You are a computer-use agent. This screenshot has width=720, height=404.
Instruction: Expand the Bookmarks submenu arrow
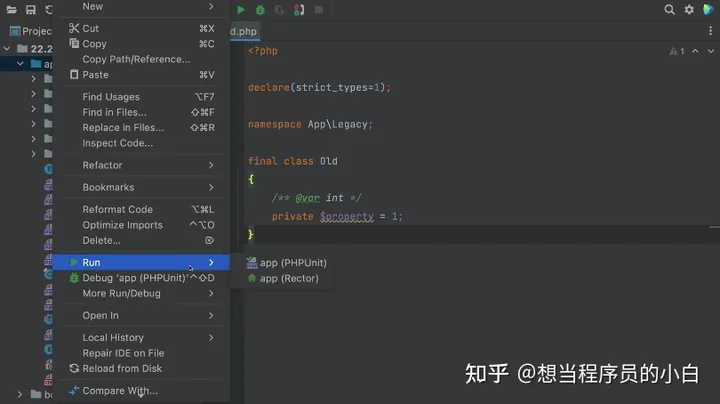pyautogui.click(x=211, y=187)
